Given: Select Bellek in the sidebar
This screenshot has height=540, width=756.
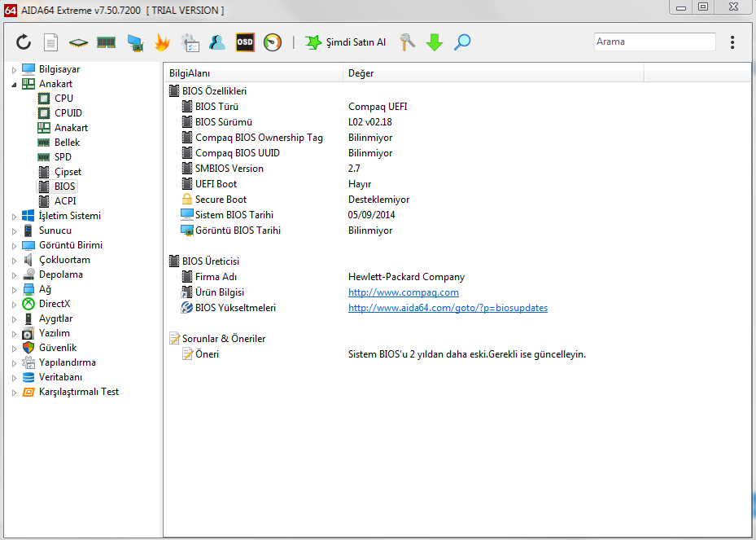Looking at the screenshot, I should (67, 143).
